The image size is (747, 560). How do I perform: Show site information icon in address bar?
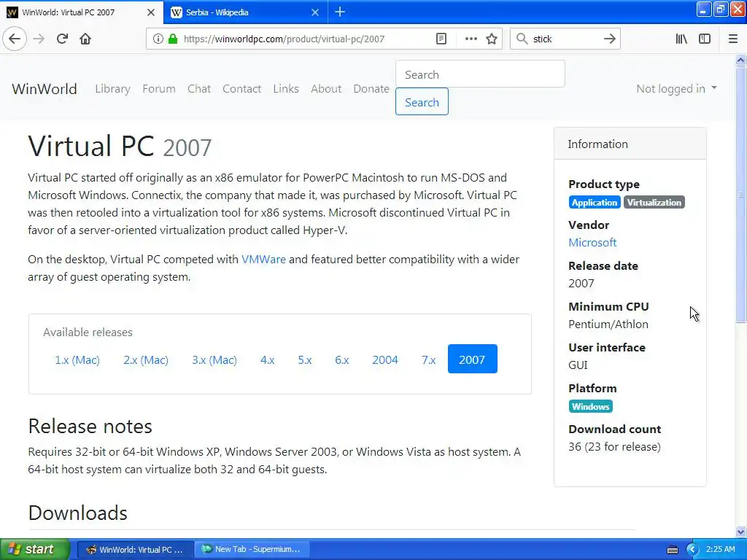(x=158, y=39)
